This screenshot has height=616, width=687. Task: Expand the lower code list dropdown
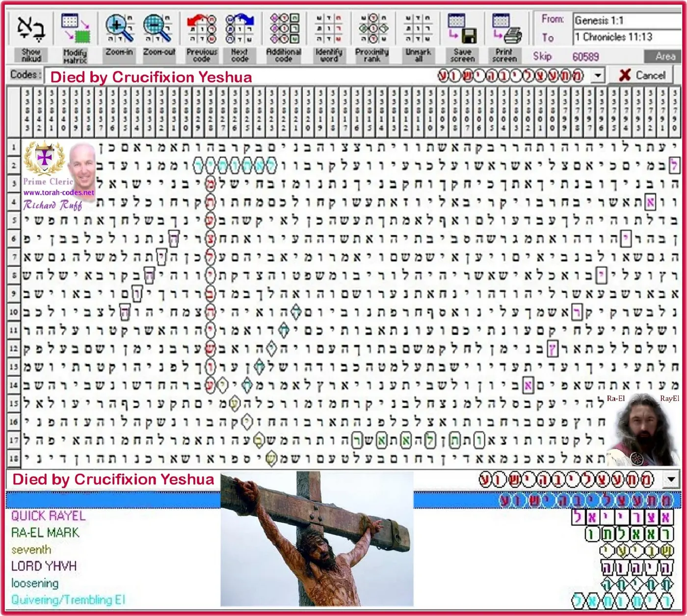tap(671, 480)
